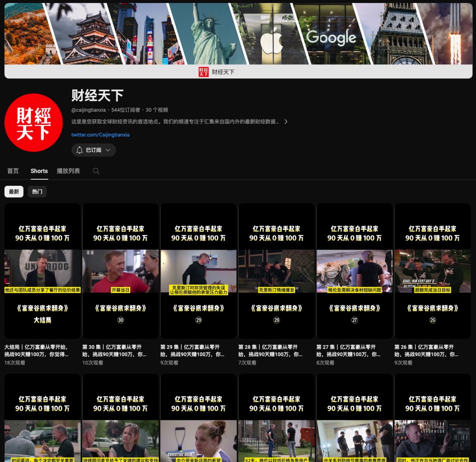The height and width of the screenshot is (462, 476).
Task: Open the channel search magnifier icon
Action: tap(96, 171)
